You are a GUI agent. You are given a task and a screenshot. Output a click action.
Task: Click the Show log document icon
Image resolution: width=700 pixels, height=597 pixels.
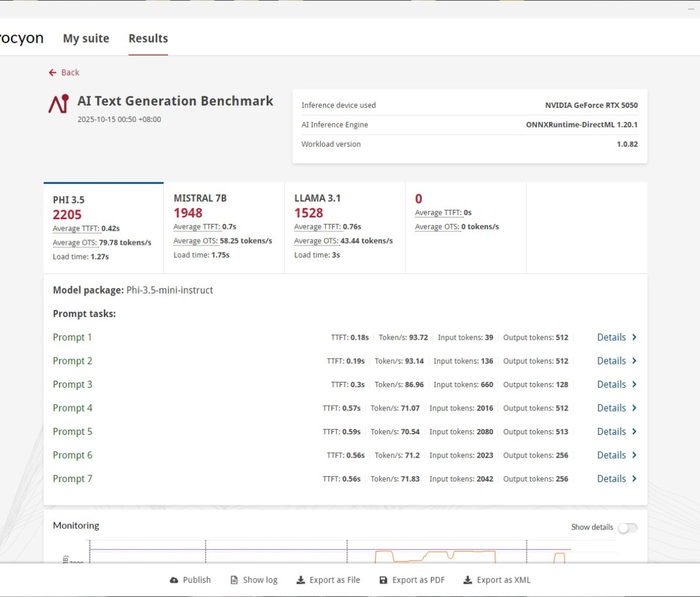[x=234, y=580]
